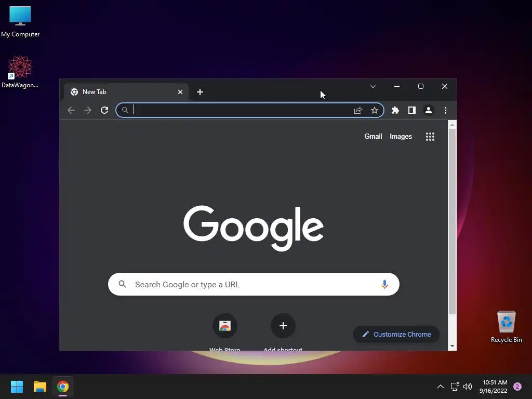Open the Google apps grid icon

(430, 137)
